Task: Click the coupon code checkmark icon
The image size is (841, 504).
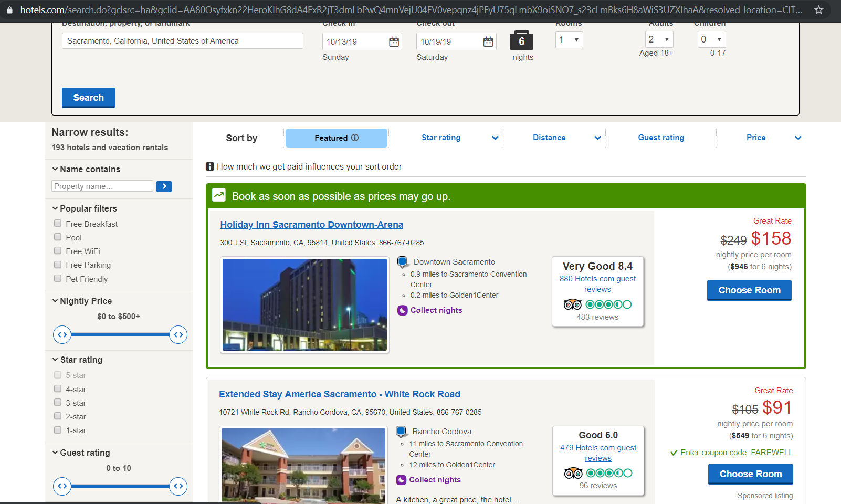Action: [674, 453]
